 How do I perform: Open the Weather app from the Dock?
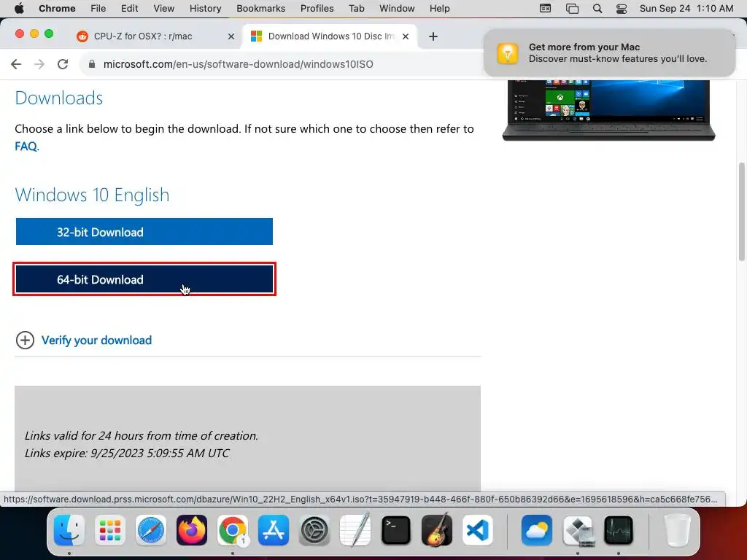point(536,530)
